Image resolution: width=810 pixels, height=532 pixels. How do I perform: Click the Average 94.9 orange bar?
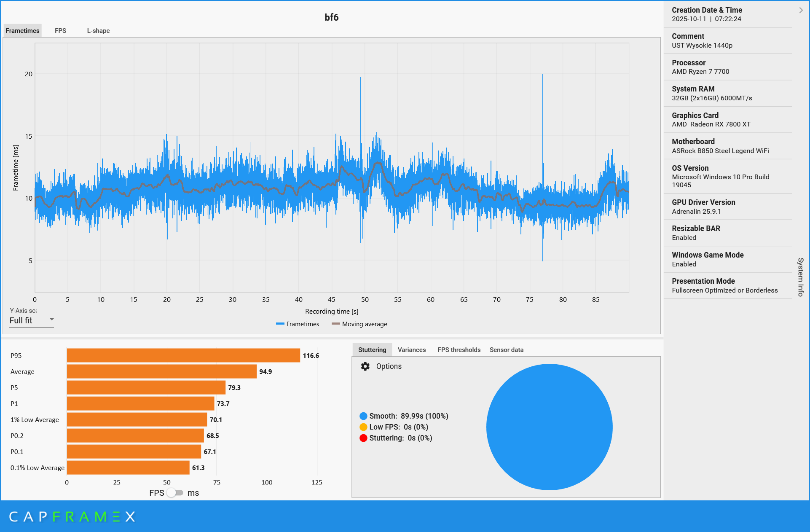[161, 371]
